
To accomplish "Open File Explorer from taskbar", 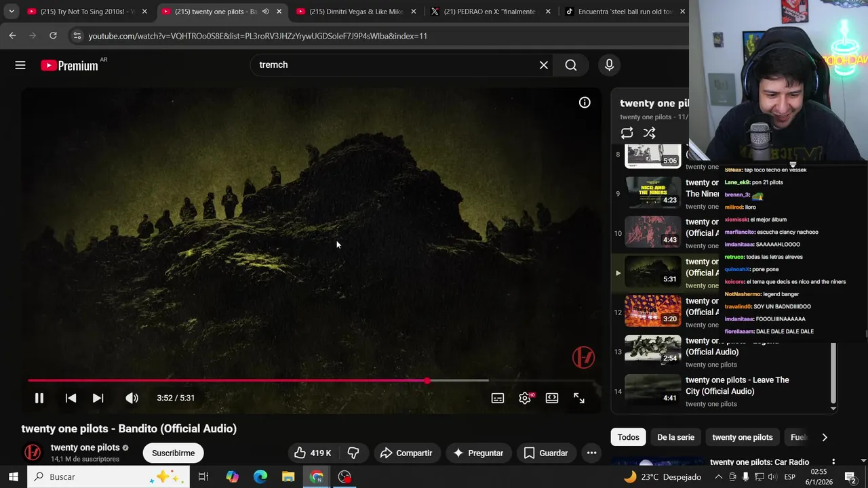I will 288,476.
